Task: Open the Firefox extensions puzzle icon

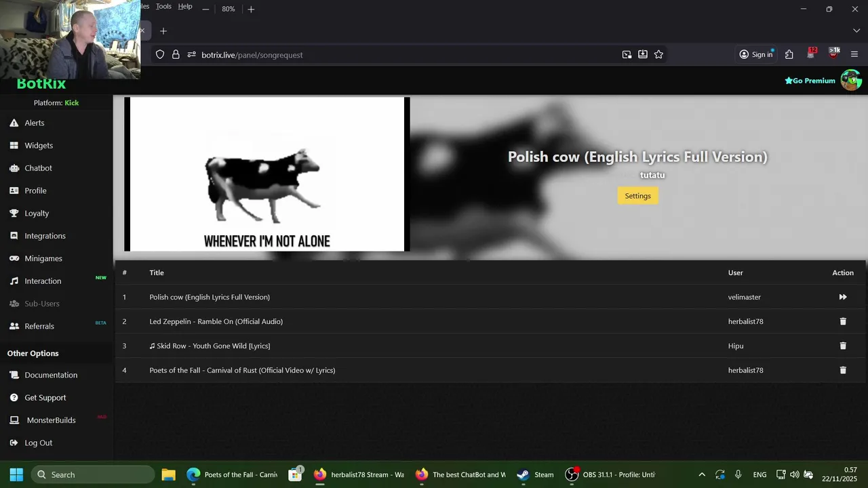Action: pyautogui.click(x=789, y=55)
